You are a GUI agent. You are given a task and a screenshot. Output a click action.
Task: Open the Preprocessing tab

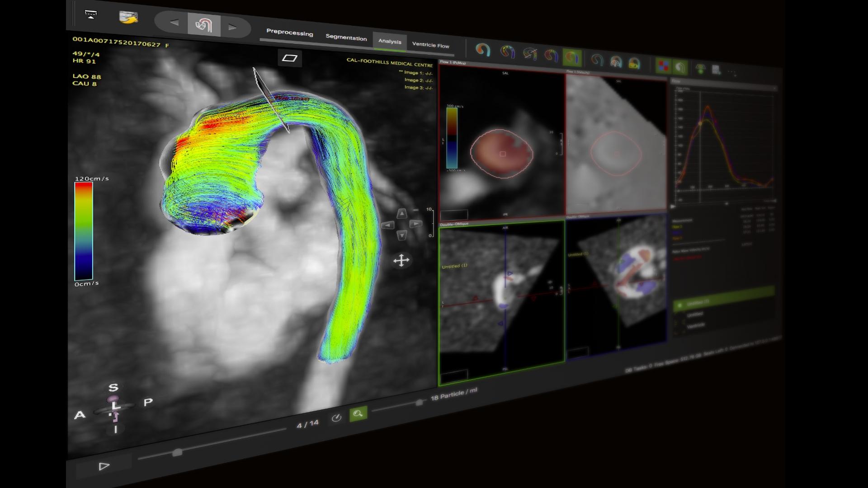(x=289, y=33)
